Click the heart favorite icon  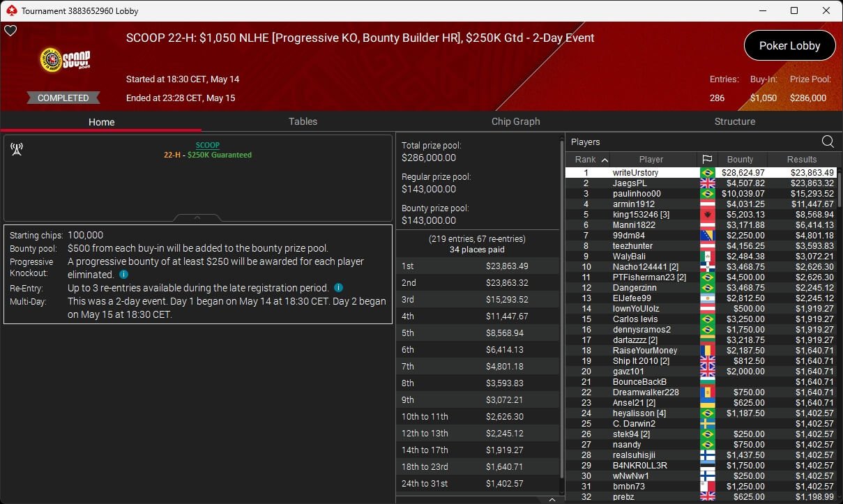click(x=10, y=31)
